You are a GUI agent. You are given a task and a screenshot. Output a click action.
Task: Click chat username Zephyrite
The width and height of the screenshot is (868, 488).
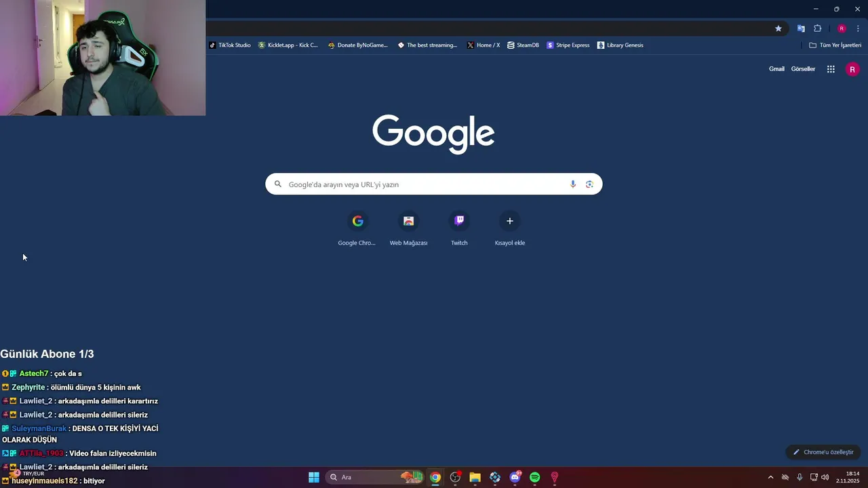28,388
